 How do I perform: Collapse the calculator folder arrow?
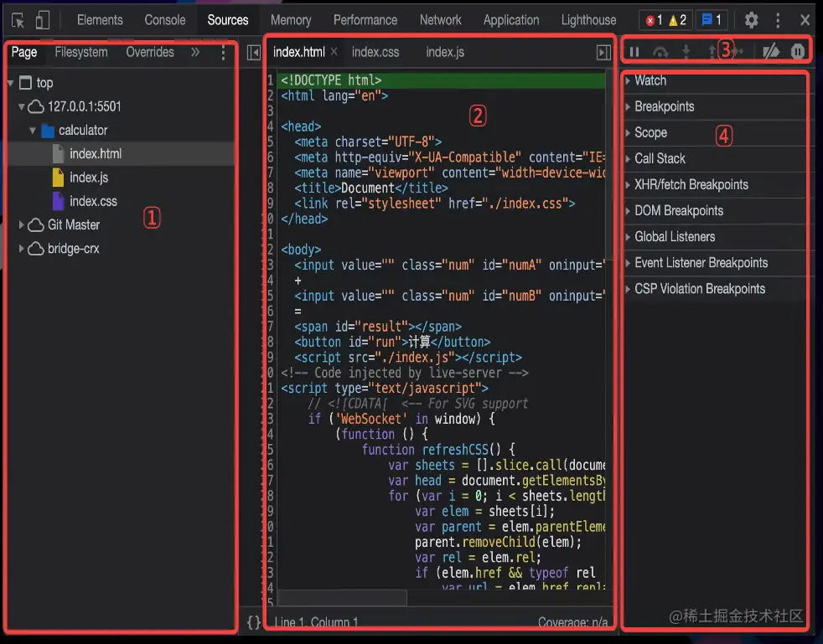coord(33,131)
